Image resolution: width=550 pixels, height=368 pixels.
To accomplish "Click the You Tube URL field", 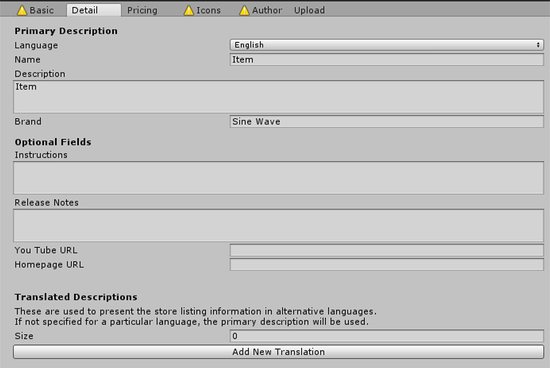I will pyautogui.click(x=387, y=250).
